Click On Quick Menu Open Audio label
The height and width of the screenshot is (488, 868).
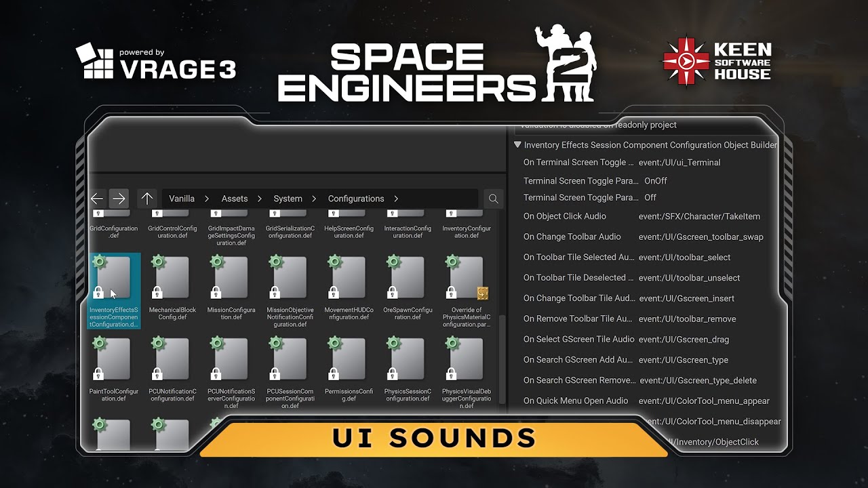pos(576,401)
